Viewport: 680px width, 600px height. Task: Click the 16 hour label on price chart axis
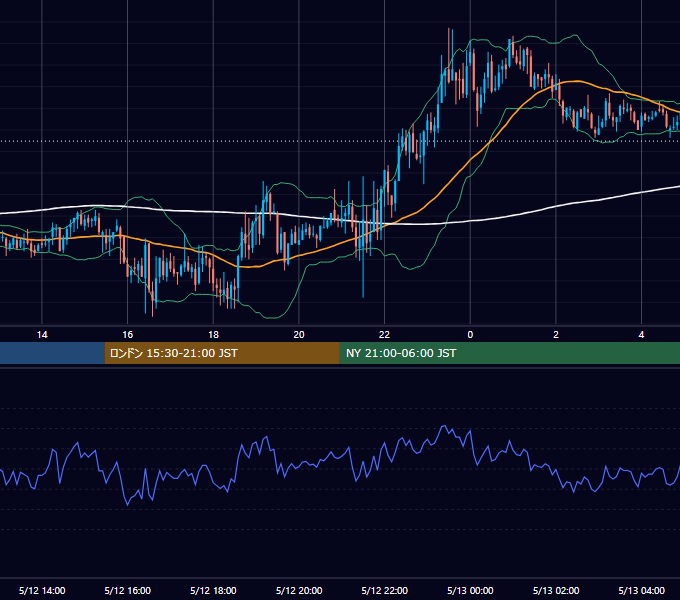(x=128, y=335)
